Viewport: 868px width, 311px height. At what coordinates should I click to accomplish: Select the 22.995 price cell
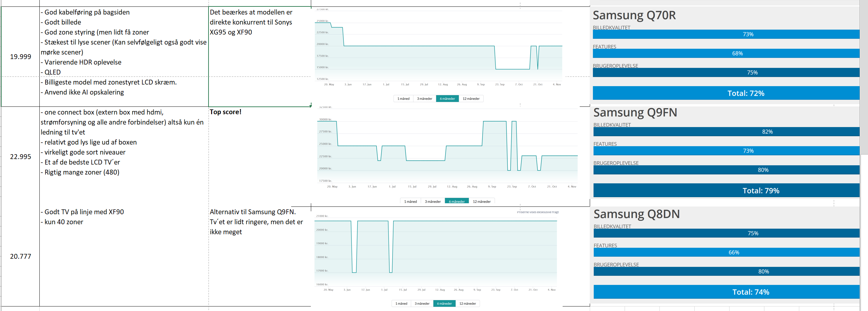(21, 157)
